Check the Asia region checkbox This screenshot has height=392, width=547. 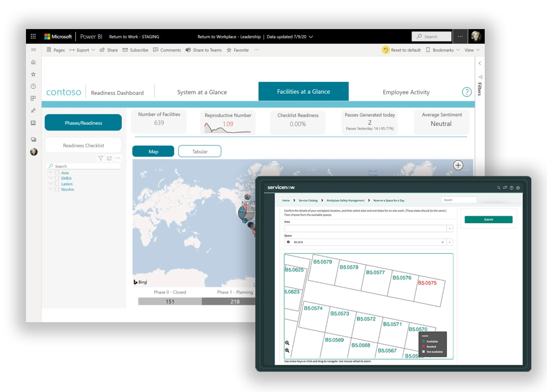57,173
